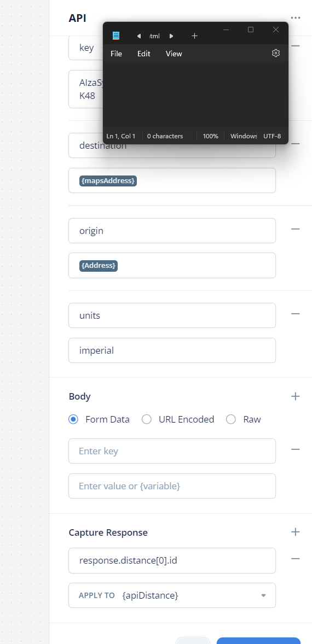Open the Notepad zoom level 100% control

click(211, 136)
